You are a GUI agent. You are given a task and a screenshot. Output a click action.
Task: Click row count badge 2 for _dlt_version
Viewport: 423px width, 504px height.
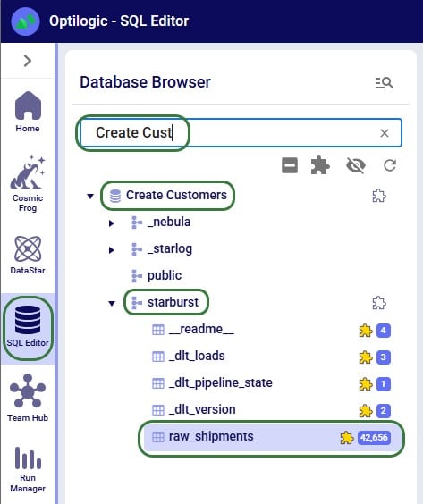383,411
